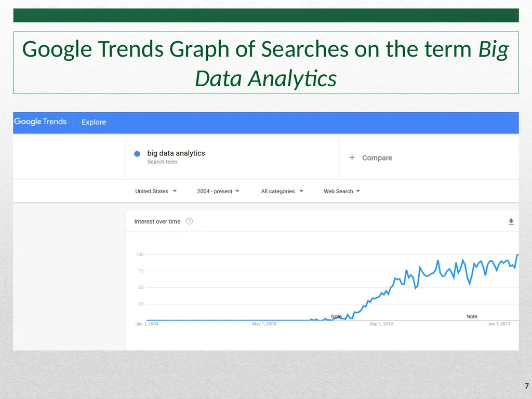The height and width of the screenshot is (399, 532).
Task: Click the Google Trends logo
Action: (41, 122)
